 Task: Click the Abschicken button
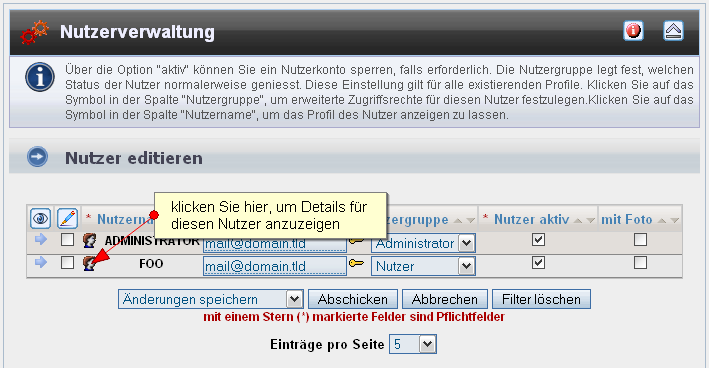pyautogui.click(x=353, y=299)
